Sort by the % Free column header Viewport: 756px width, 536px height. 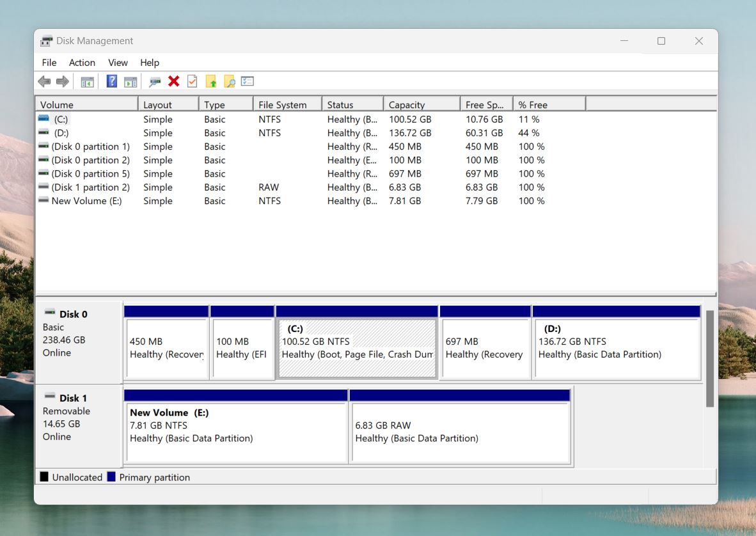coord(549,105)
